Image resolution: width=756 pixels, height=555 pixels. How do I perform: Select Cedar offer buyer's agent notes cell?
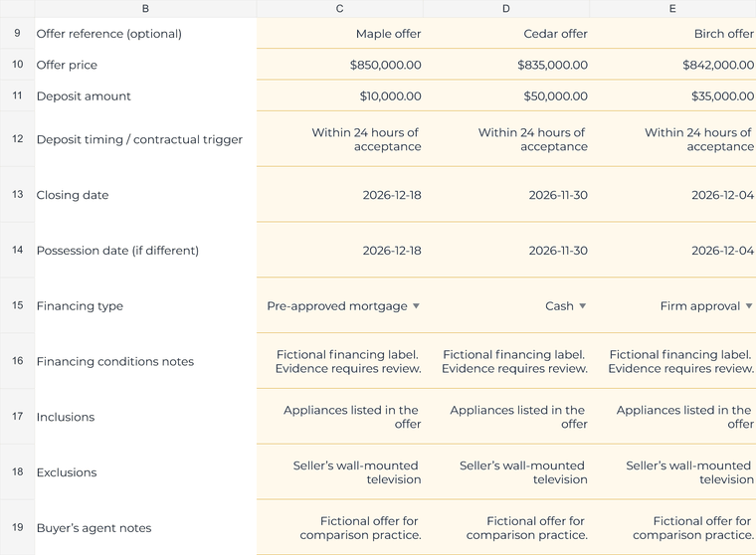pos(506,527)
